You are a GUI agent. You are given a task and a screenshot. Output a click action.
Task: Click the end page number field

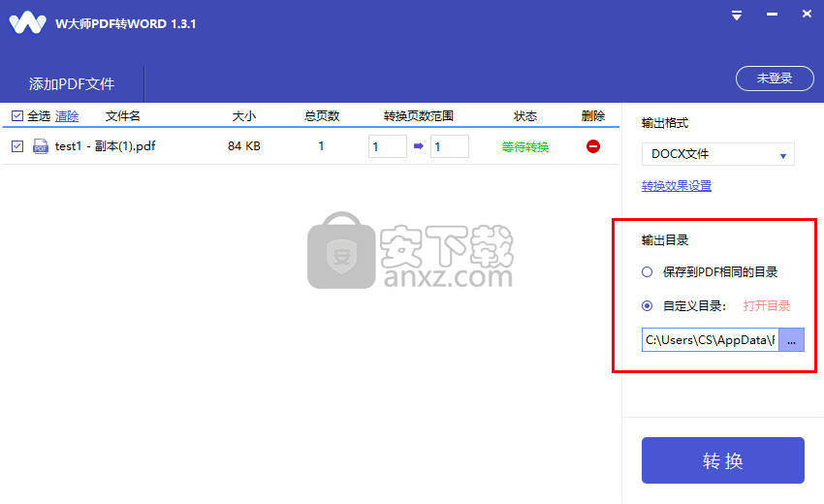pyautogui.click(x=449, y=146)
